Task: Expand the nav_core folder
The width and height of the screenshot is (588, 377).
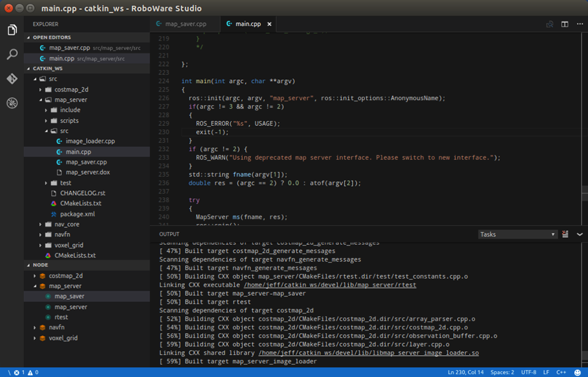Action: [x=41, y=224]
